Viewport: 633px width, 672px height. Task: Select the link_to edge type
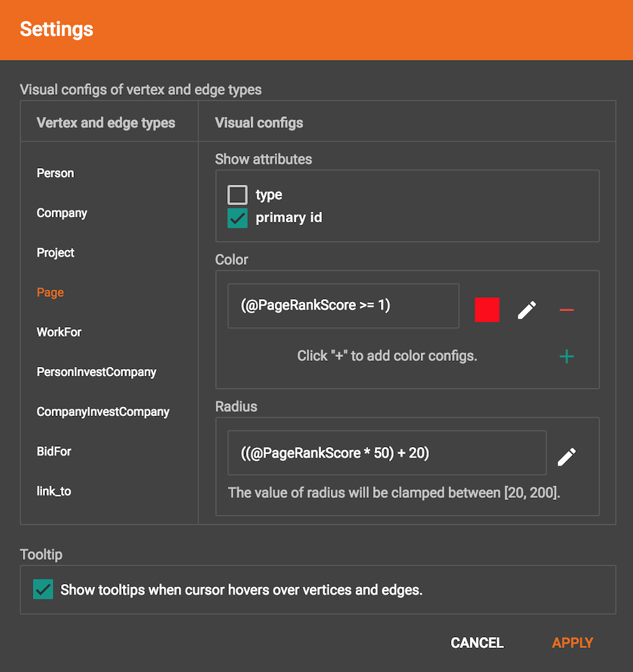pyautogui.click(x=54, y=491)
